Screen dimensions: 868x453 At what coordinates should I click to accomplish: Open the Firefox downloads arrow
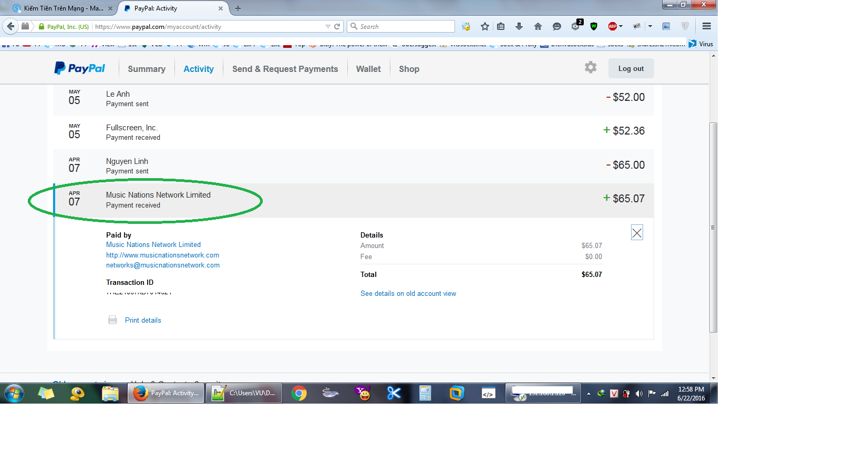(519, 26)
